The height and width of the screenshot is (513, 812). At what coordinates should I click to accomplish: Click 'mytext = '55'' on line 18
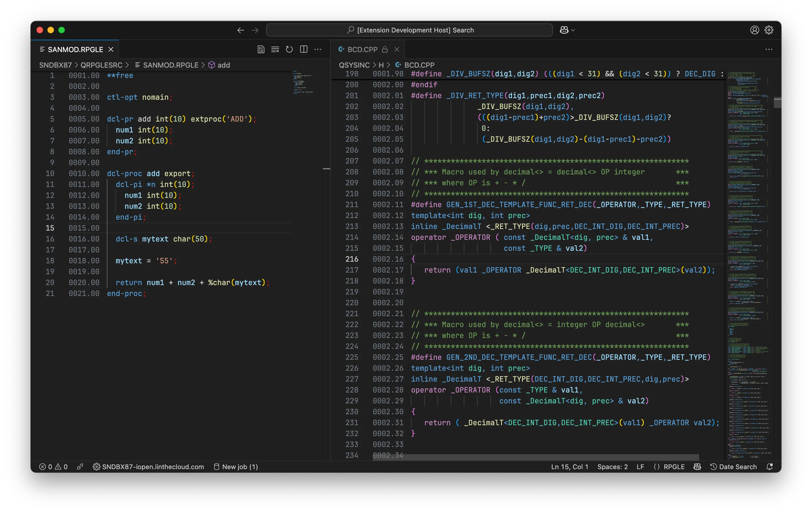click(146, 261)
